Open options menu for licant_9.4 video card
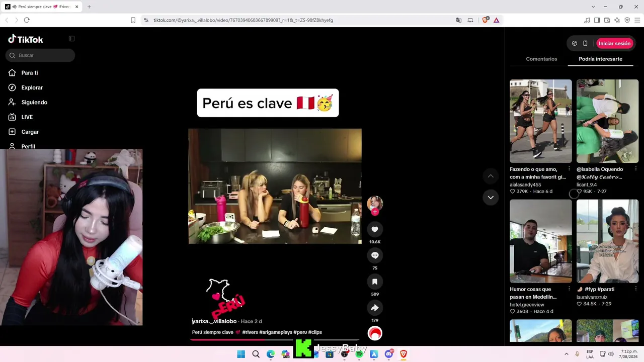 point(636,169)
